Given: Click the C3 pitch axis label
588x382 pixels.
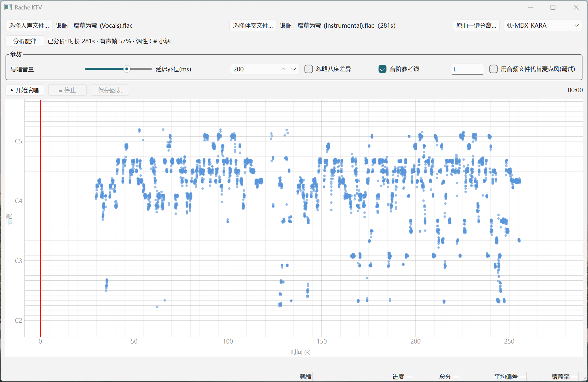Looking at the screenshot, I should pos(19,261).
